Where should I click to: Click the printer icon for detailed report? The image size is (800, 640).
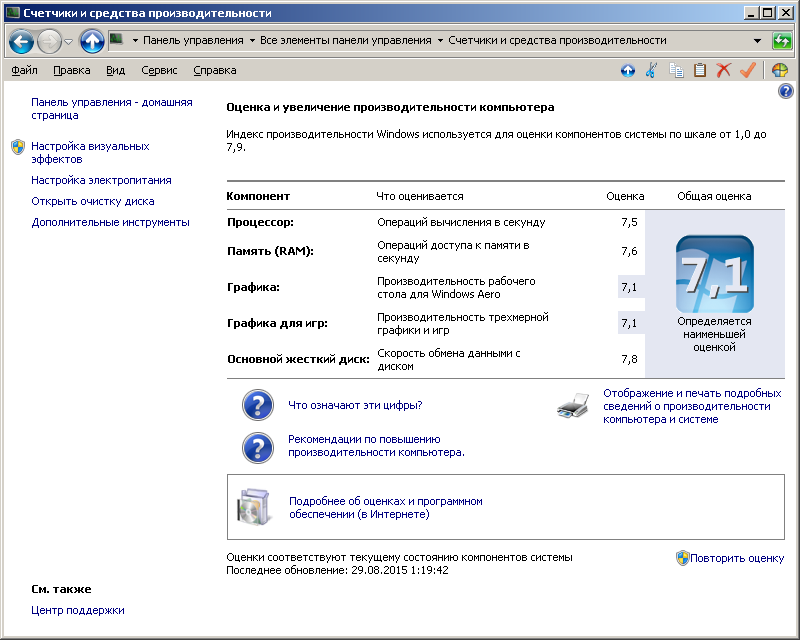tap(574, 405)
